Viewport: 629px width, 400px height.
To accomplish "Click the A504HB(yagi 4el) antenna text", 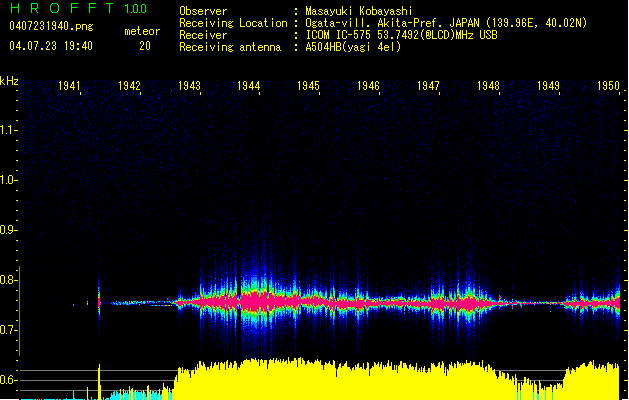I will coord(353,47).
